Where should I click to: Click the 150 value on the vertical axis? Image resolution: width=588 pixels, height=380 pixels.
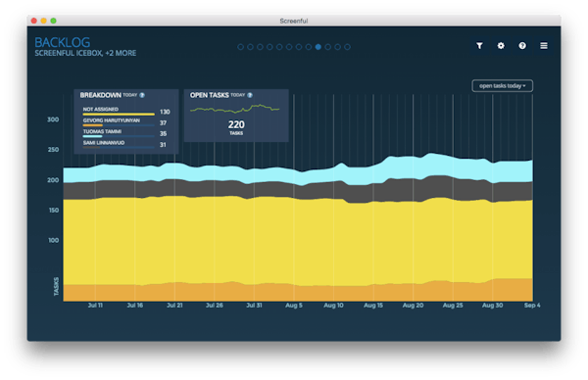(54, 211)
